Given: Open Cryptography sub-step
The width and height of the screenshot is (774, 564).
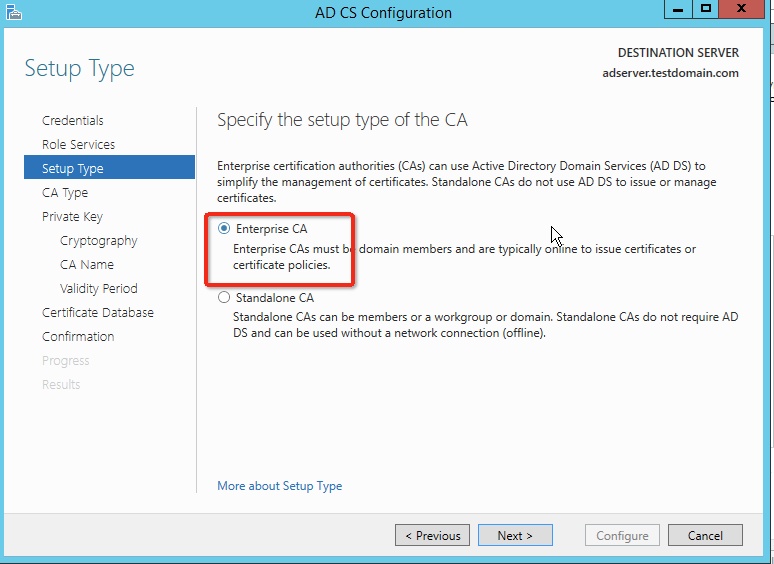Looking at the screenshot, I should tap(98, 240).
